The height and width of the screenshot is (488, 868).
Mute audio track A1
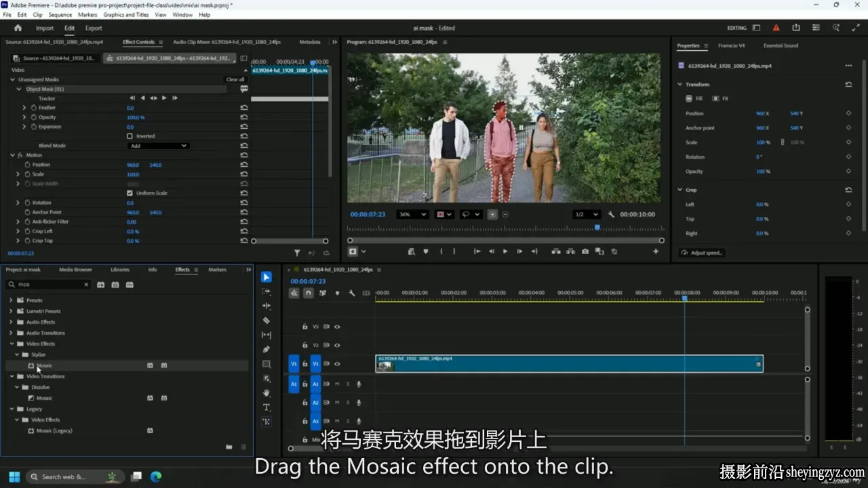point(337,384)
